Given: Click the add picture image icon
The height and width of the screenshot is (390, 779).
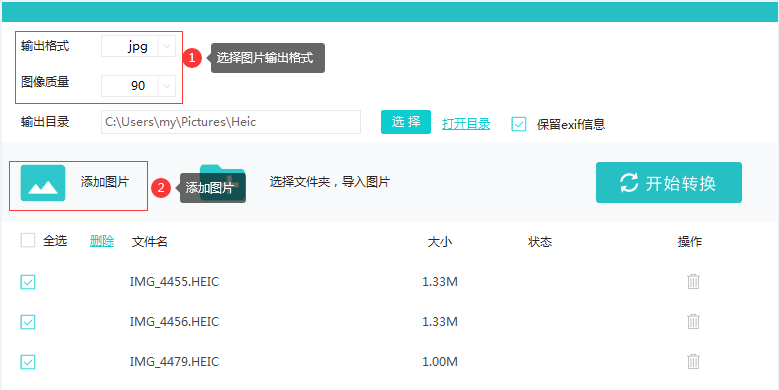Looking at the screenshot, I should 43,183.
